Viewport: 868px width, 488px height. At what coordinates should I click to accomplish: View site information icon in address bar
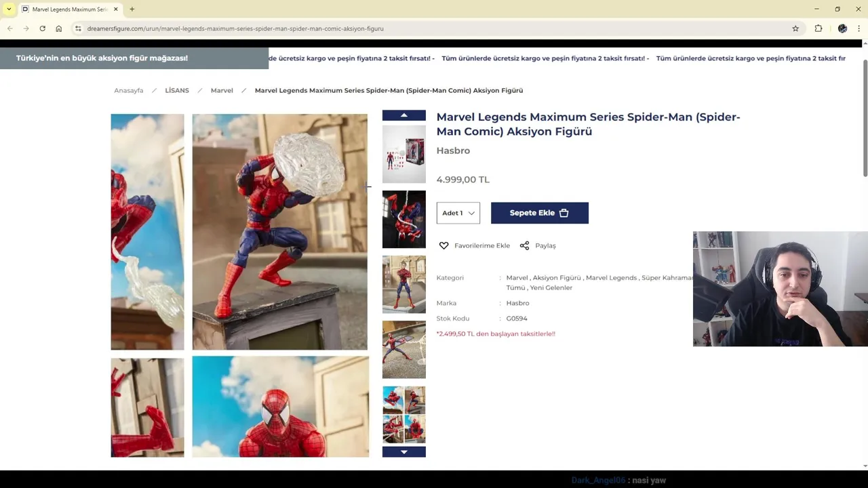point(78,28)
